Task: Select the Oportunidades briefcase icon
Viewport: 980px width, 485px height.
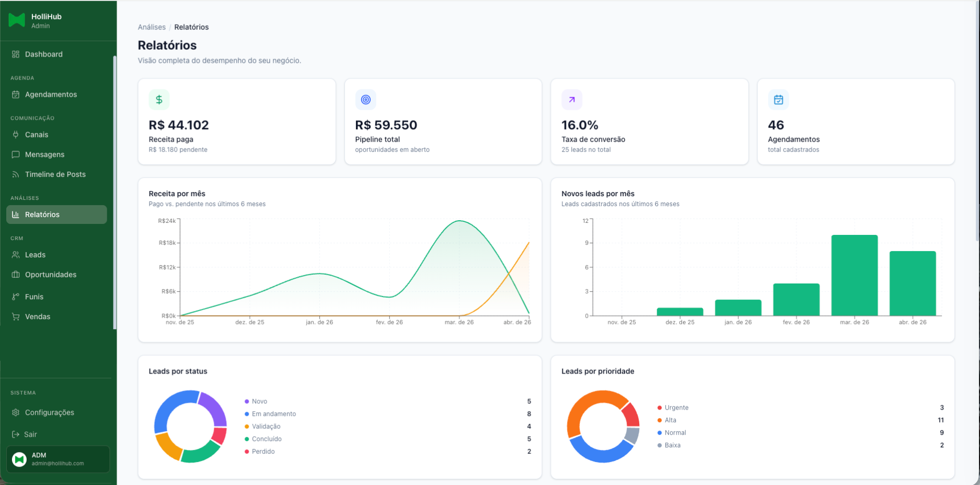Action: [16, 275]
